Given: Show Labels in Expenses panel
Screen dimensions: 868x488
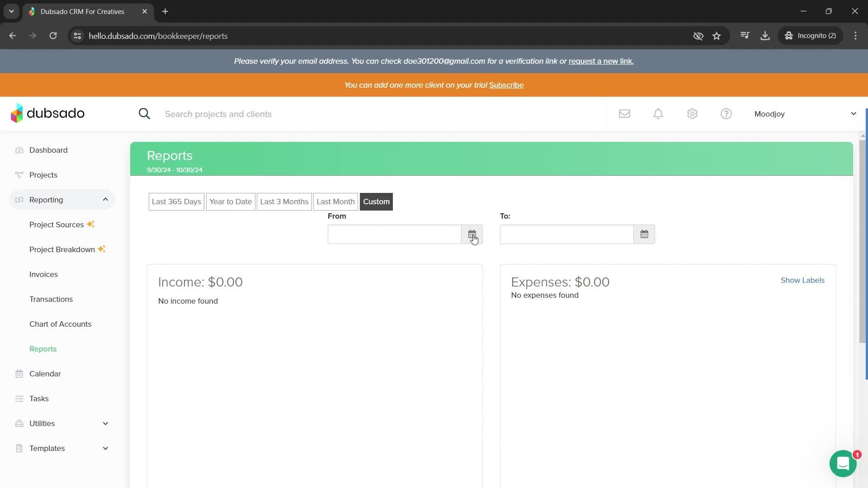Looking at the screenshot, I should 802,280.
